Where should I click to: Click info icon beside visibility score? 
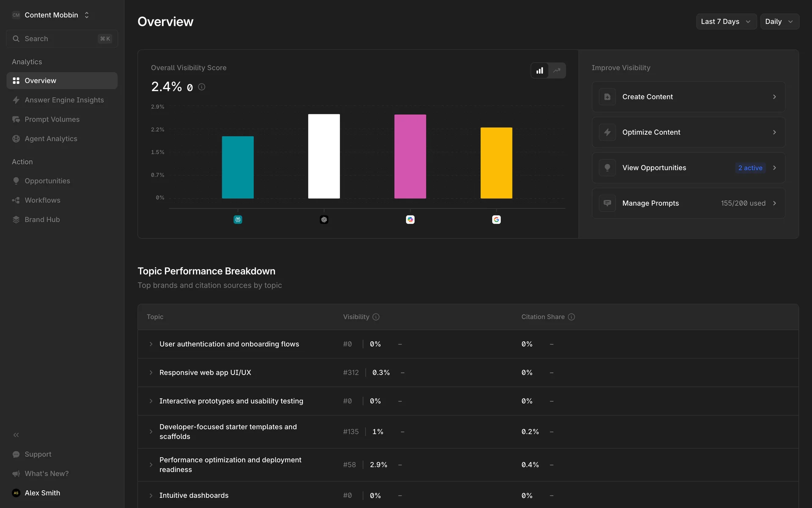coord(202,87)
